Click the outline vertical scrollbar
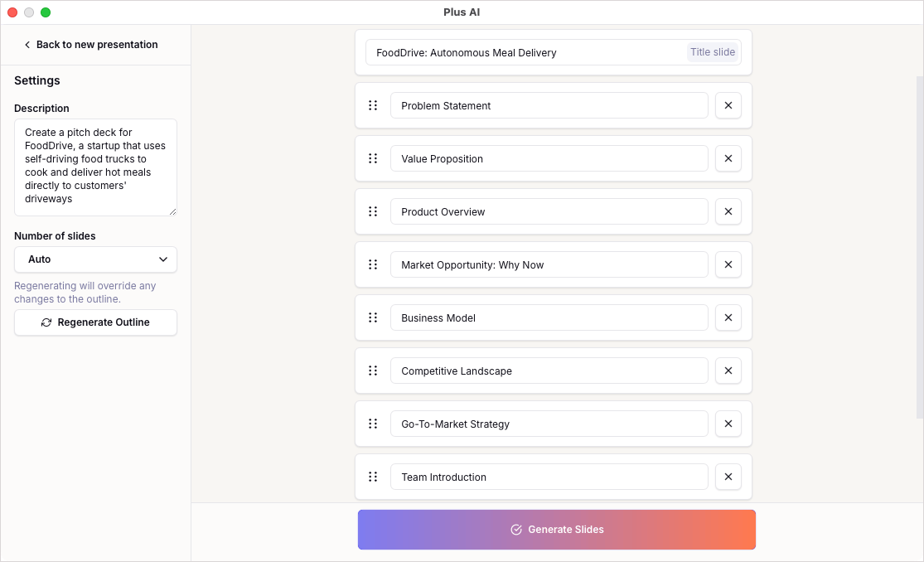 tap(919, 246)
